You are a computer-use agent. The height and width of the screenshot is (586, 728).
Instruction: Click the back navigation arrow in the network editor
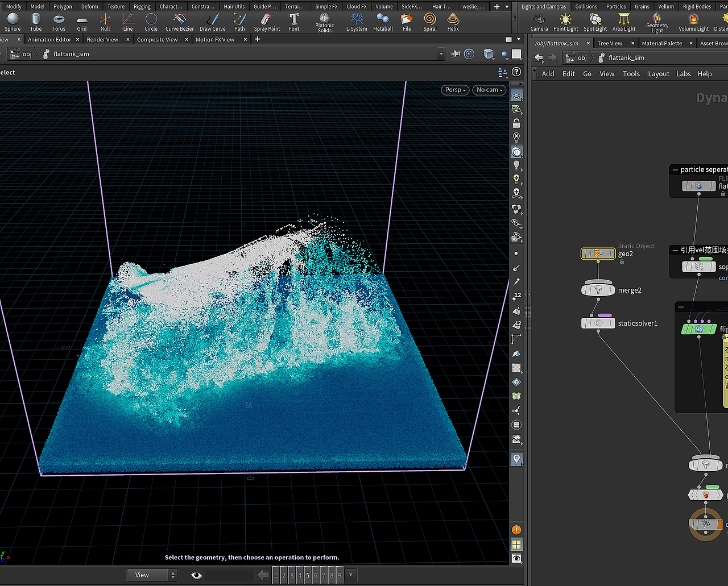tap(537, 57)
